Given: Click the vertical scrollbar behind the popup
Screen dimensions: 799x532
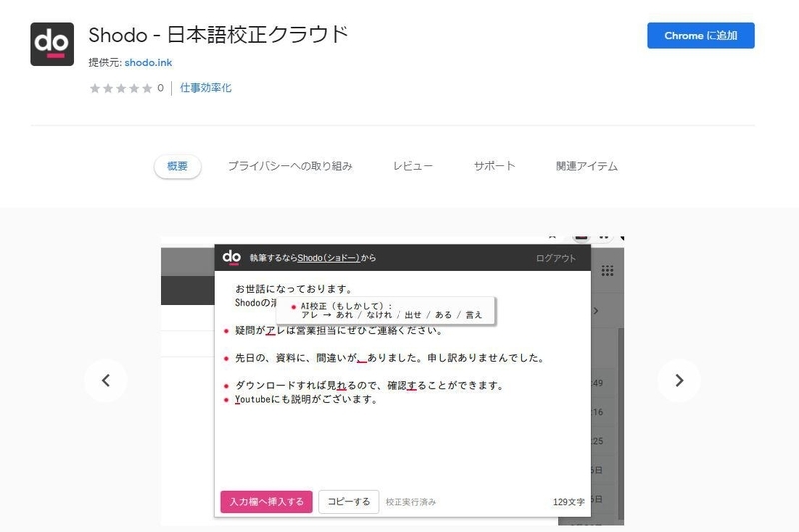Looking at the screenshot, I should pos(620,422).
